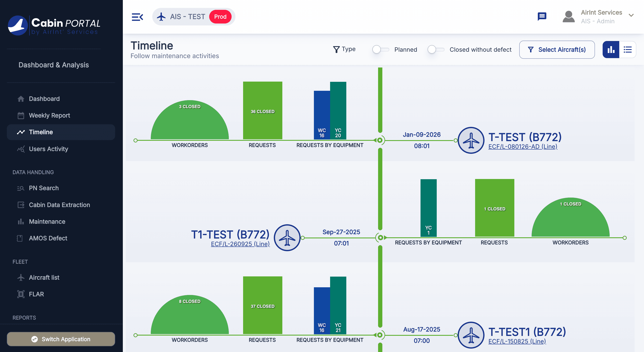Click the Sep-27-2025 timeline marker node
This screenshot has height=352, width=644.
click(380, 238)
